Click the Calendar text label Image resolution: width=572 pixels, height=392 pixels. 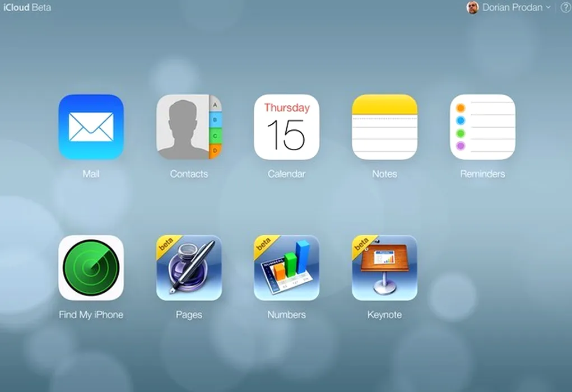click(286, 174)
